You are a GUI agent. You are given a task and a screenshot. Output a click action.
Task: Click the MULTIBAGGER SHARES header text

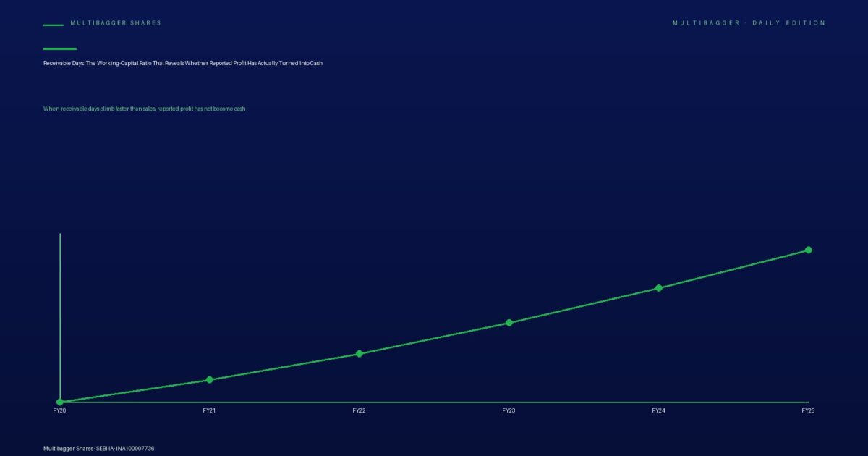click(116, 23)
